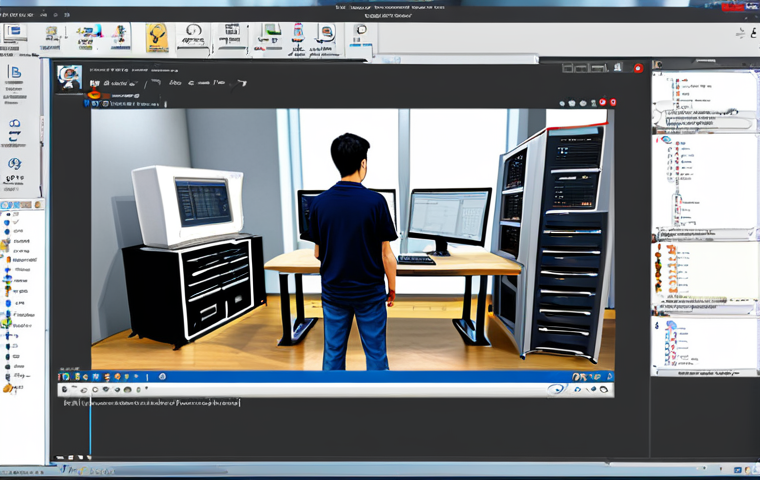This screenshot has width=760, height=480.
Task: Open the avatar picture in the video panel header
Action: pyautogui.click(x=70, y=78)
